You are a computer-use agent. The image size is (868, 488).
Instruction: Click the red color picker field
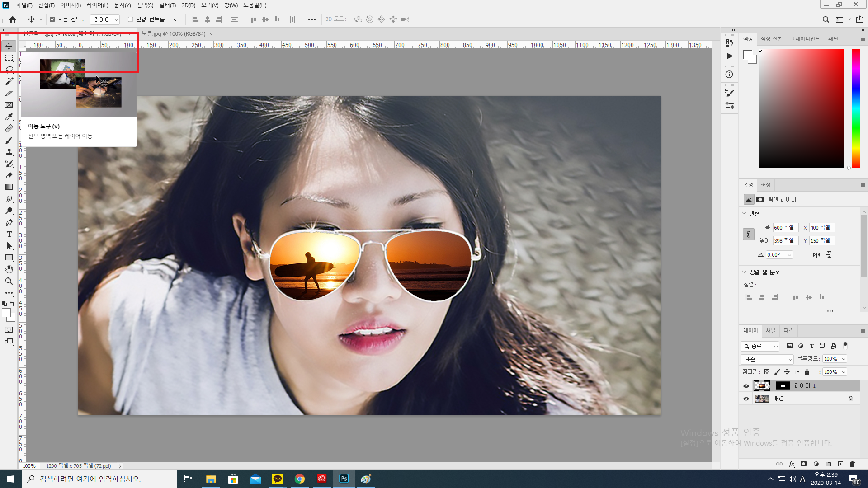coord(801,108)
